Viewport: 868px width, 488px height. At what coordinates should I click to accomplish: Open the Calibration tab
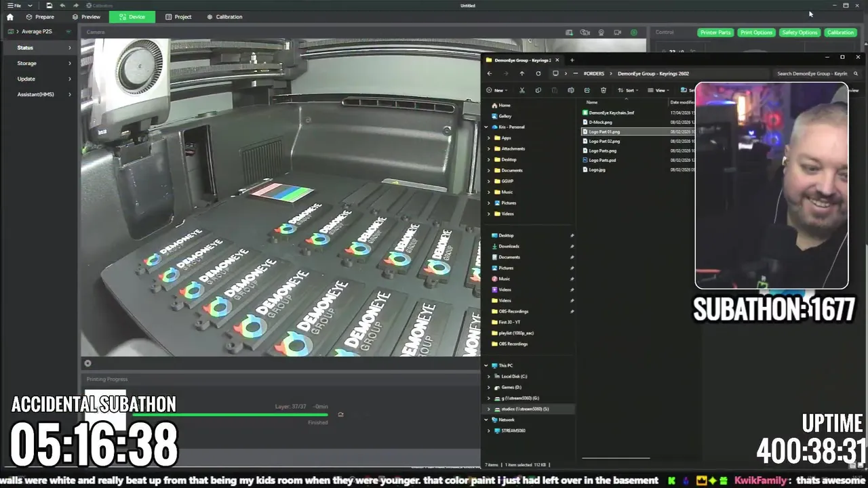[224, 17]
